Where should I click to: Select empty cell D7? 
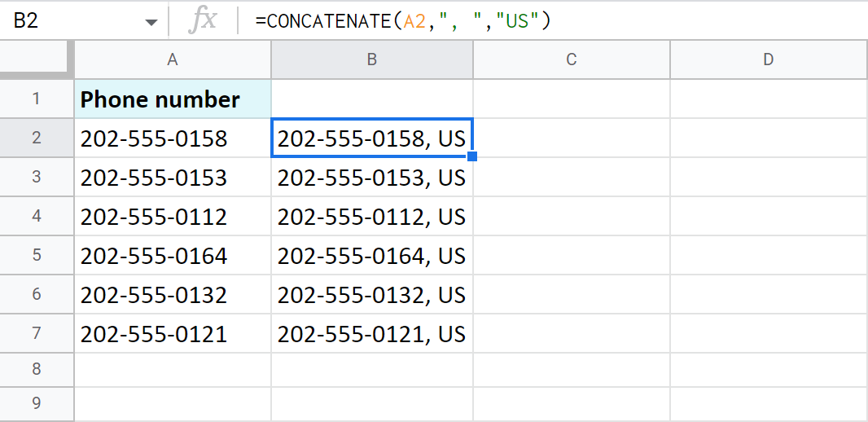tap(769, 333)
